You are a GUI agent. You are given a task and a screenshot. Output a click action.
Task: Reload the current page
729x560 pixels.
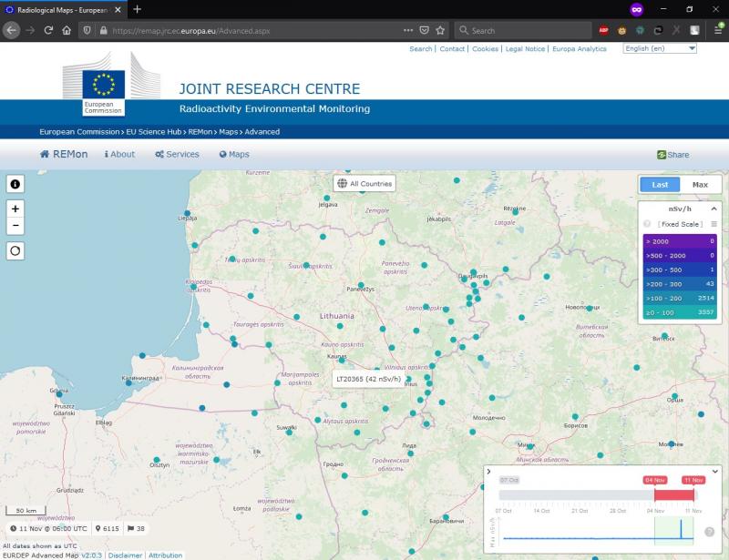(48, 31)
